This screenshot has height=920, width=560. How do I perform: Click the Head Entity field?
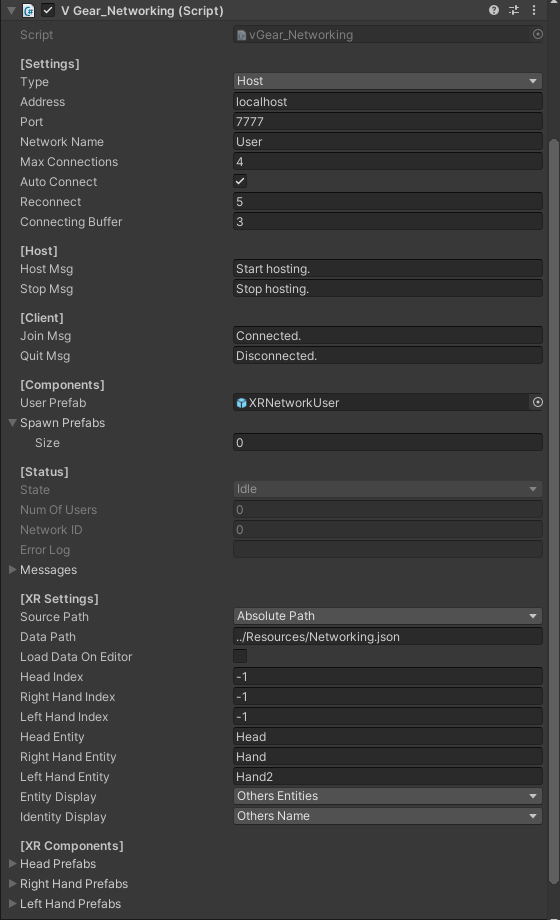click(387, 736)
